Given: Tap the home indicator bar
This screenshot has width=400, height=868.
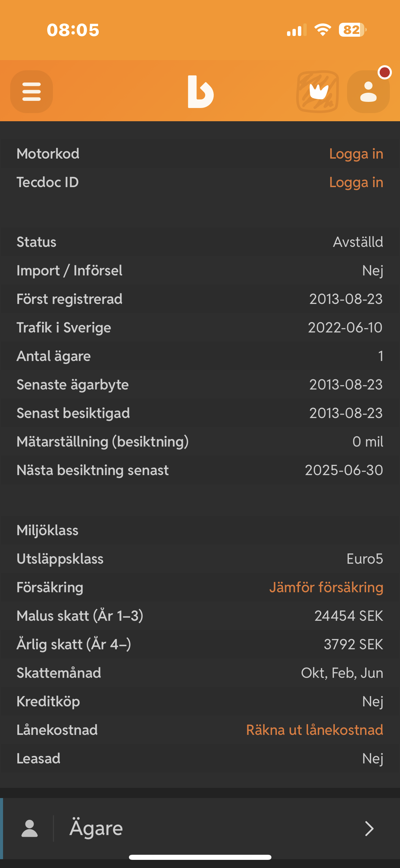Looking at the screenshot, I should pyautogui.click(x=200, y=857).
